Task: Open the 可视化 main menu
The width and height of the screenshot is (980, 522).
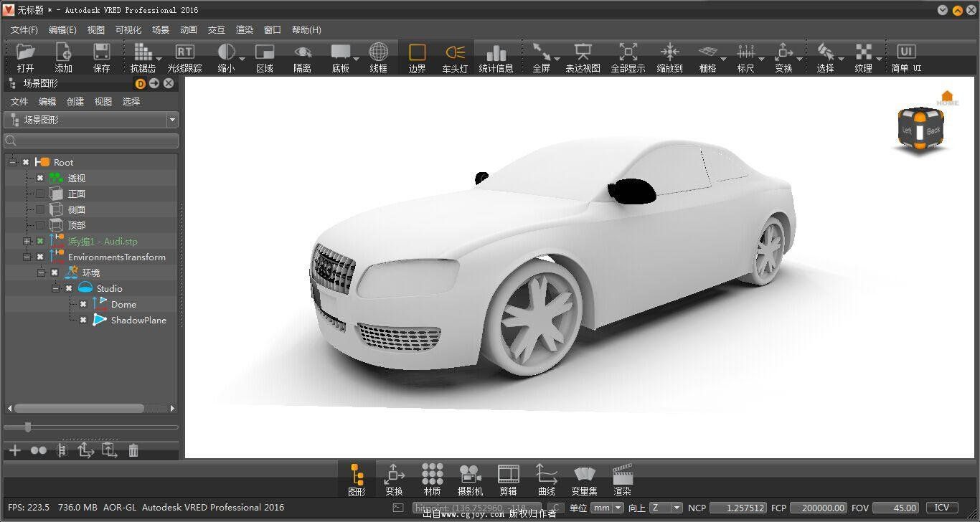Action: click(128, 30)
